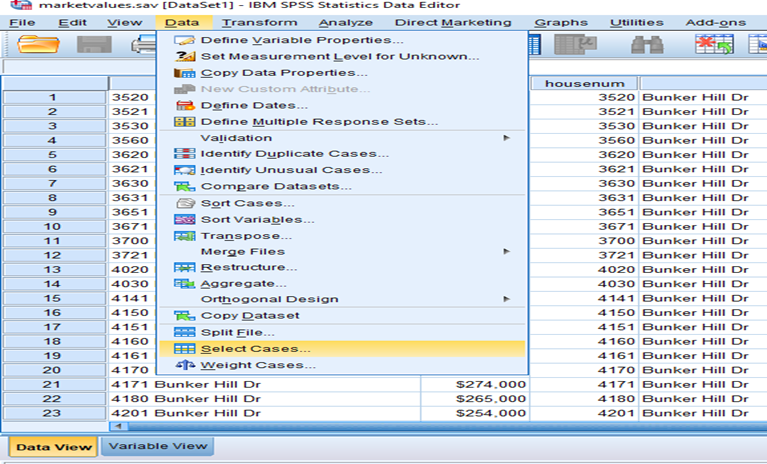Screen dimensions: 767x464
Task: Choose Weight Cases... menu entry
Action: [x=342, y=365]
